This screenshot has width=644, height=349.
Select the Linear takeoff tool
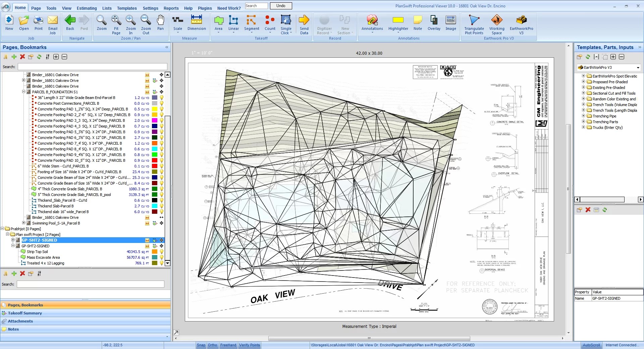pos(233,24)
